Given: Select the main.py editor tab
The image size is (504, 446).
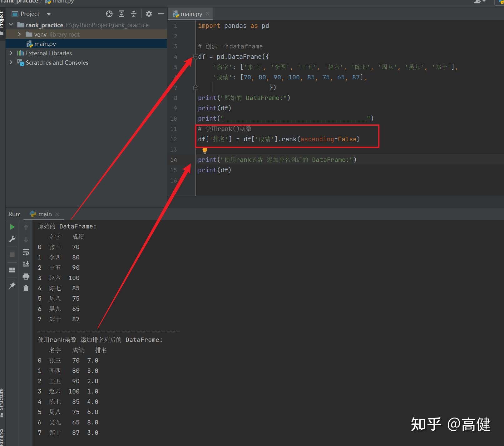Looking at the screenshot, I should point(191,14).
